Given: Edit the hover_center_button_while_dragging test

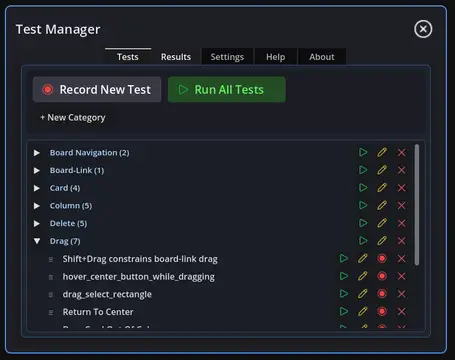Looking at the screenshot, I should click(x=363, y=276).
